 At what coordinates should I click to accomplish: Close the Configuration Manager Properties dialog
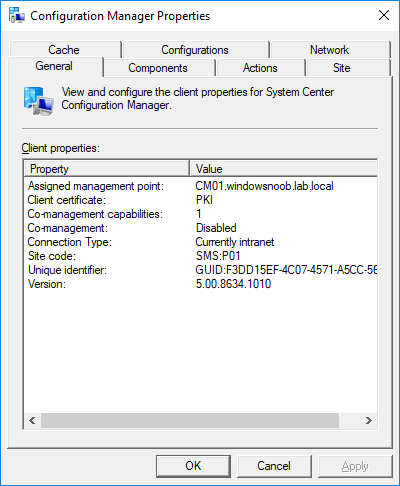click(x=384, y=15)
